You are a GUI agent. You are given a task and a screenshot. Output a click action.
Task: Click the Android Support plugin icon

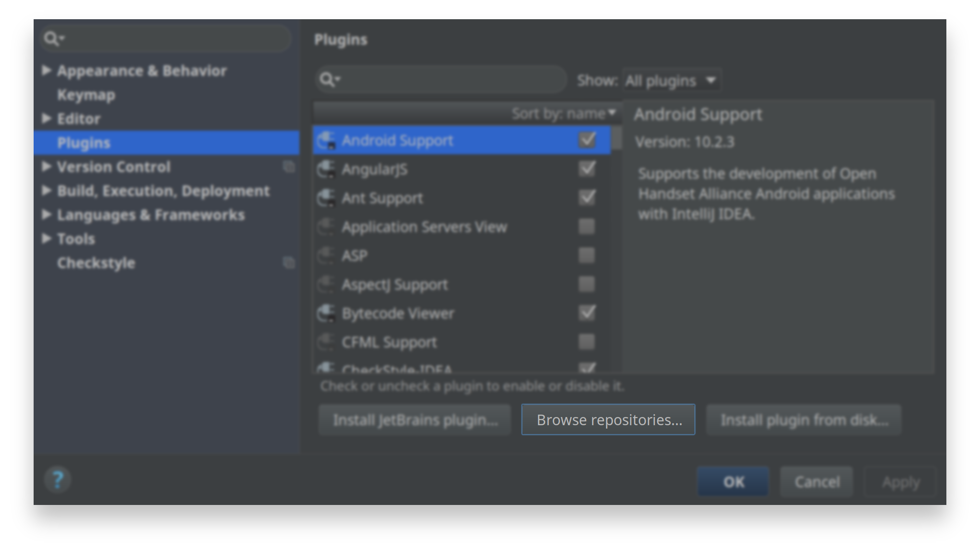(327, 141)
